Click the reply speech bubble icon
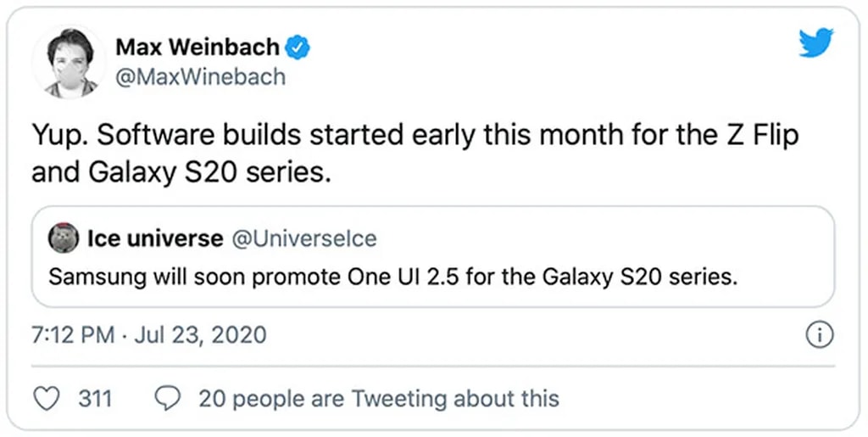Screen dimensions: 868x437 [x=170, y=398]
